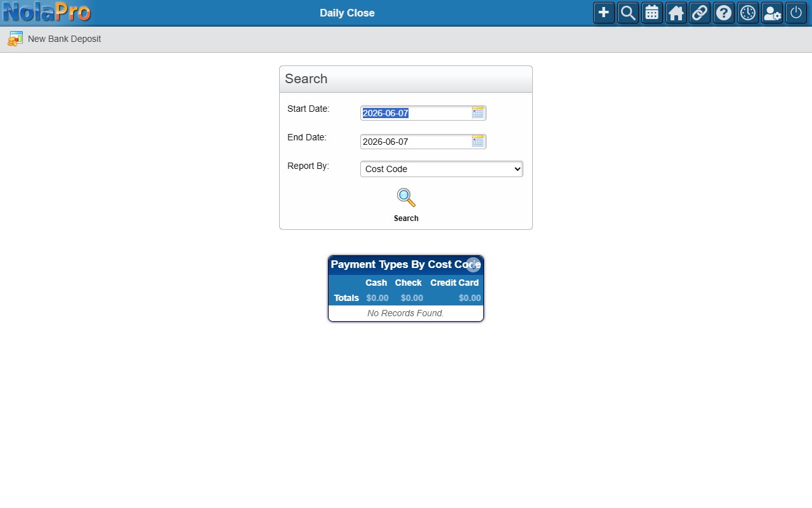
Task: Open the clock toolbar icon
Action: click(x=748, y=13)
